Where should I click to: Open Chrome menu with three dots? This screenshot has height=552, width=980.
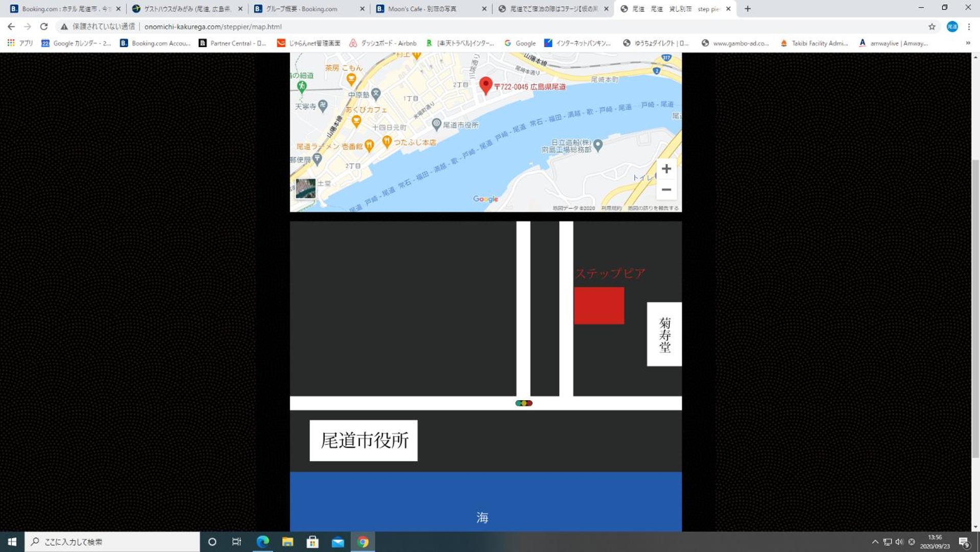968,27
